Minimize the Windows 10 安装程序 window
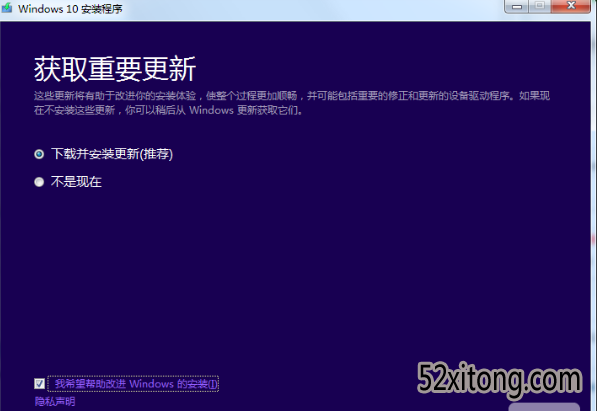 point(516,6)
